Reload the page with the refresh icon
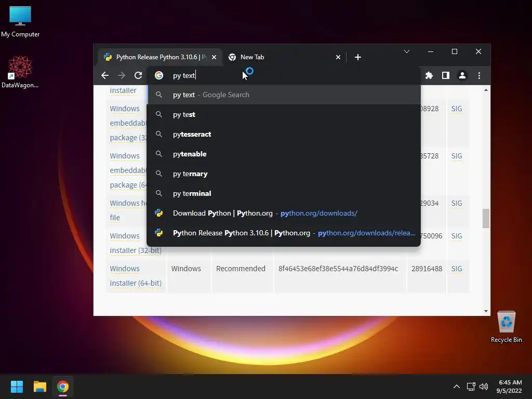This screenshot has height=399, width=532. [x=138, y=75]
